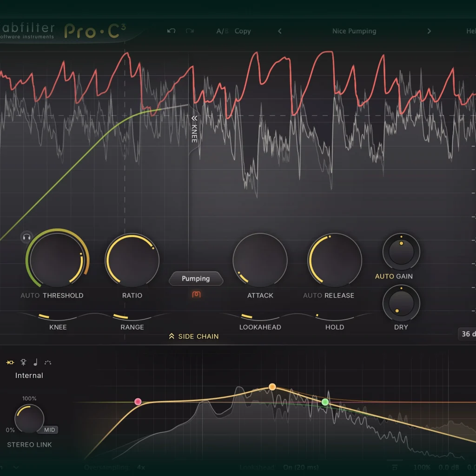Toggle AUTO GAIN on or off
The width and height of the screenshot is (476, 476).
[x=394, y=276]
